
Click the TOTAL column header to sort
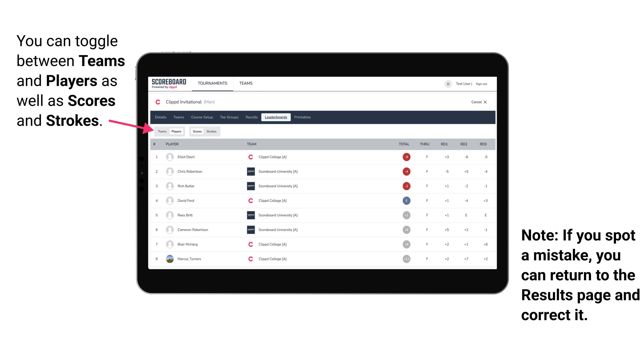point(403,144)
